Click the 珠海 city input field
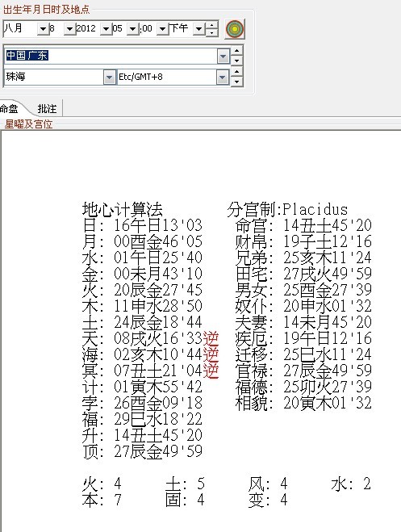The width and height of the screenshot is (401, 532). click(x=54, y=77)
